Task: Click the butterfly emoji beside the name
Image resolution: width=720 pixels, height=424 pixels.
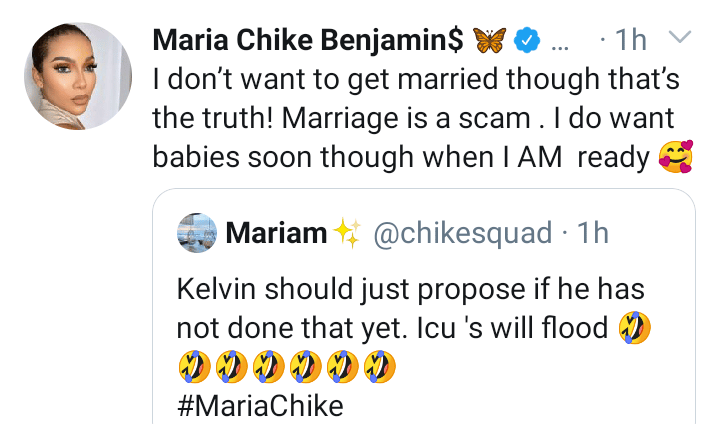Action: pos(490,41)
